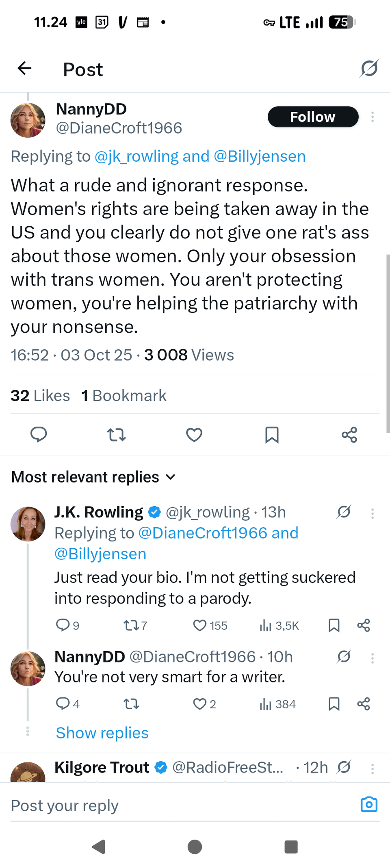Tap the back arrow in Post header
The width and height of the screenshot is (390, 868).
click(x=25, y=68)
